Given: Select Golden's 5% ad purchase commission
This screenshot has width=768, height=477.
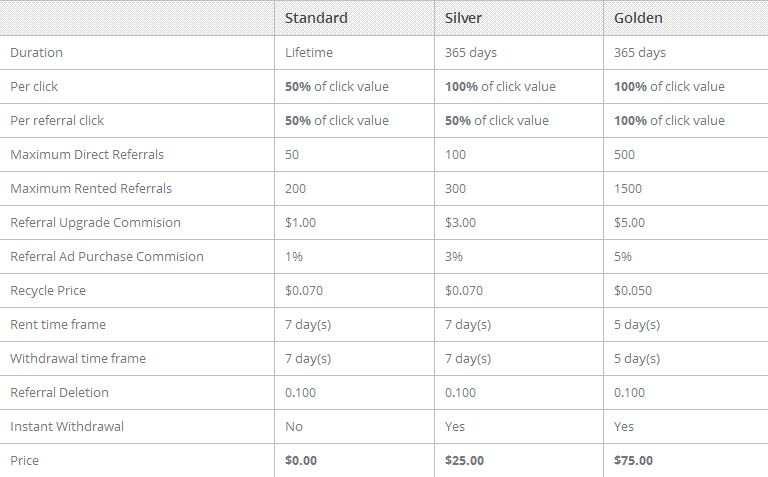Looking at the screenshot, I should click(623, 257).
